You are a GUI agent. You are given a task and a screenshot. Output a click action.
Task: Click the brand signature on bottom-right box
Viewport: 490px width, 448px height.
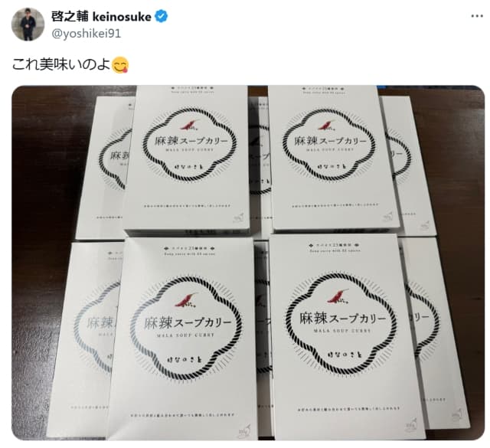(345, 355)
